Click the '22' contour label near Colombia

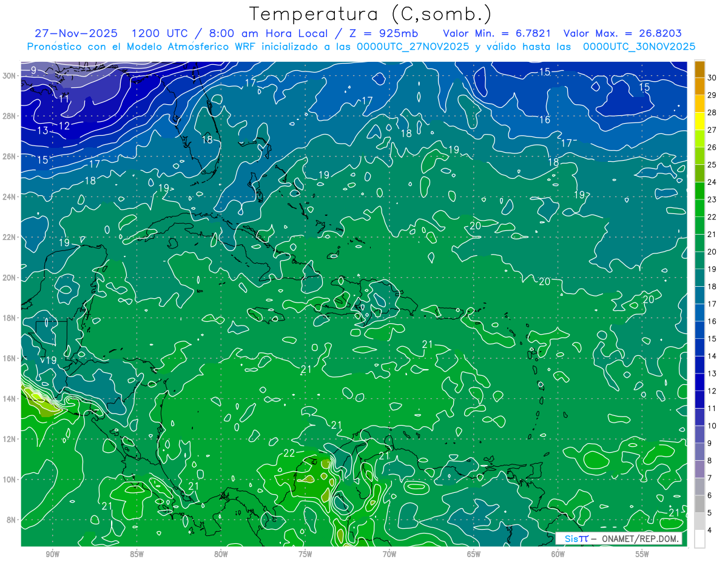(x=289, y=453)
